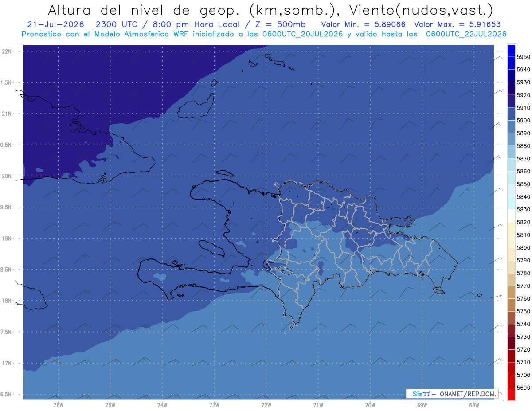The width and height of the screenshot is (532, 411).
Task: Click the '5700' color bar label
Action: tap(523, 375)
